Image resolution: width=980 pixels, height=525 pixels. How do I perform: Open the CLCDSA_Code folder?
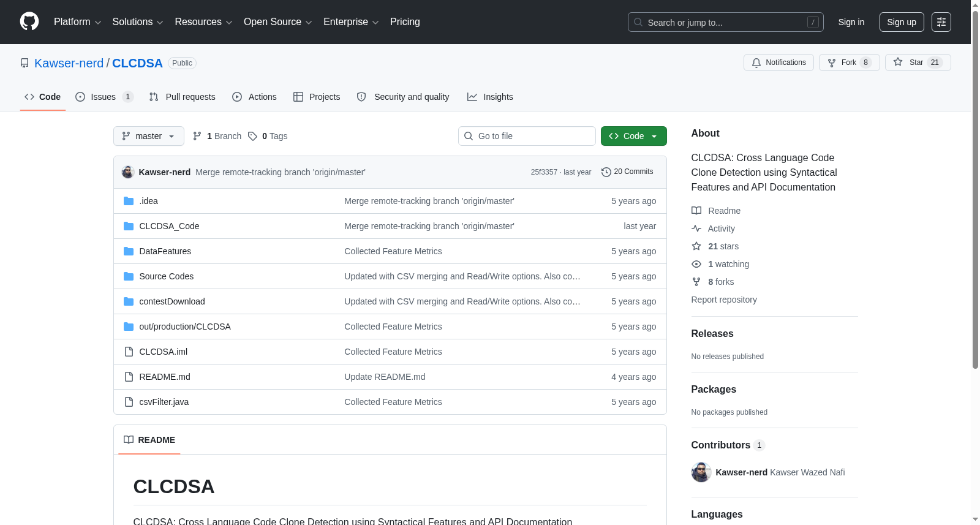[169, 226]
